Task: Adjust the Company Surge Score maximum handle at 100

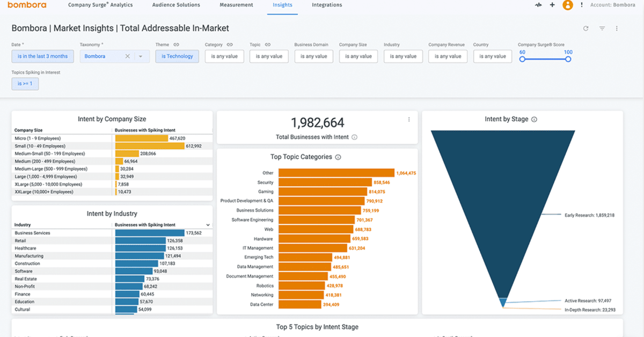Action: point(568,59)
